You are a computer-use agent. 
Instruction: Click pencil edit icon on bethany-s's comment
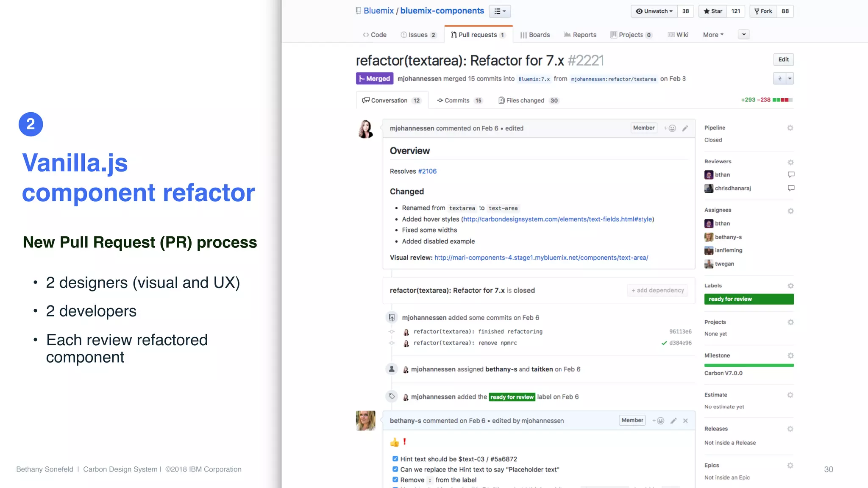pos(673,421)
